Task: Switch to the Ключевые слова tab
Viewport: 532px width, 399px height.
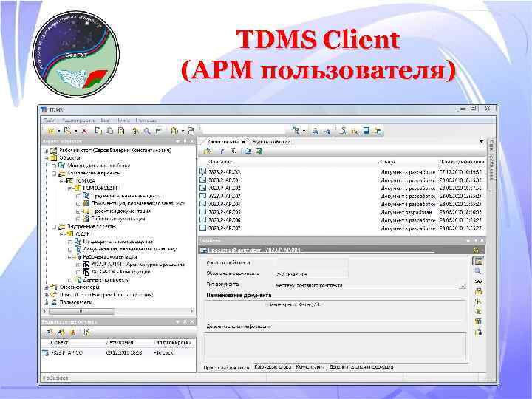Action: [x=273, y=367]
